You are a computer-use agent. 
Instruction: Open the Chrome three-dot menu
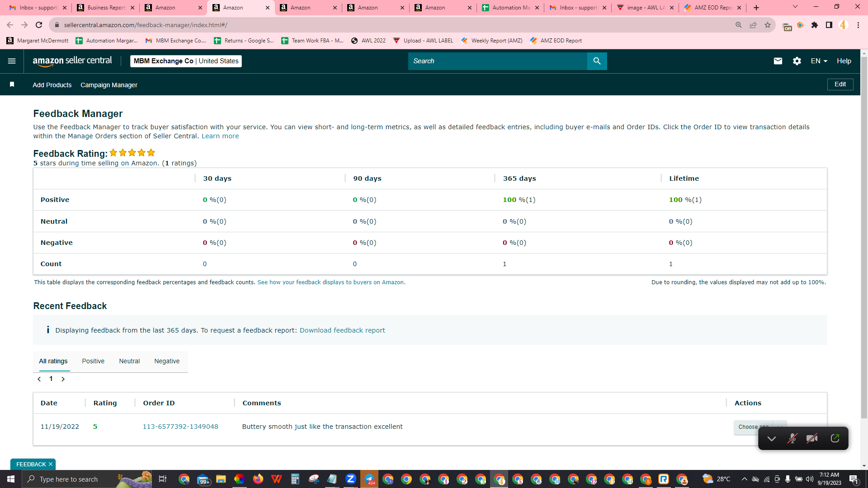[x=858, y=25]
